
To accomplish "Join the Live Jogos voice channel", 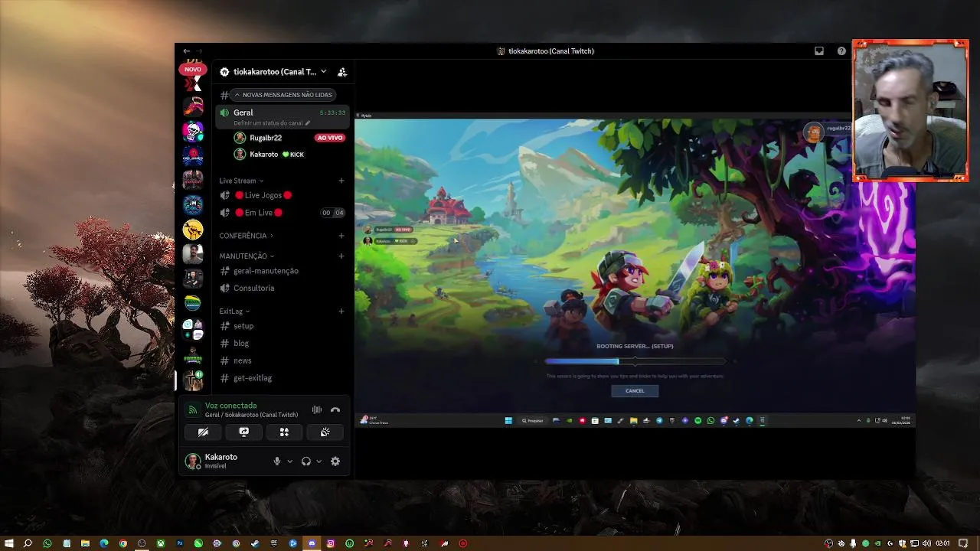I will coord(263,195).
